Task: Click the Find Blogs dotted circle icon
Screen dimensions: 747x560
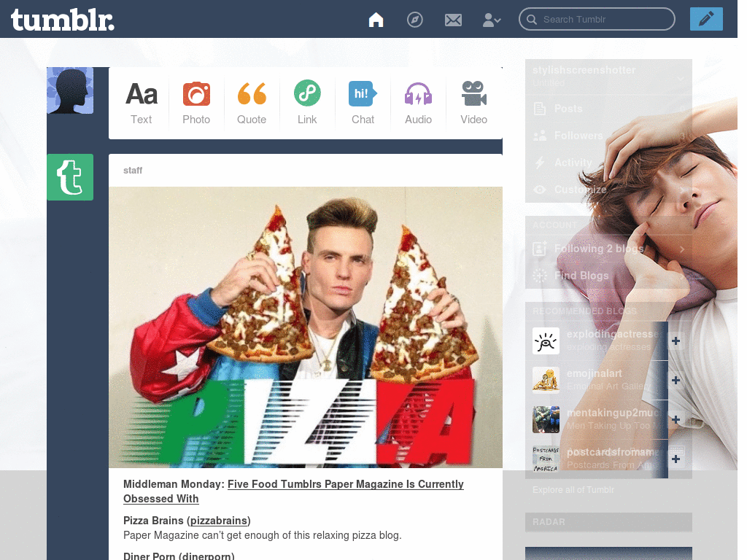Action: tap(540, 275)
